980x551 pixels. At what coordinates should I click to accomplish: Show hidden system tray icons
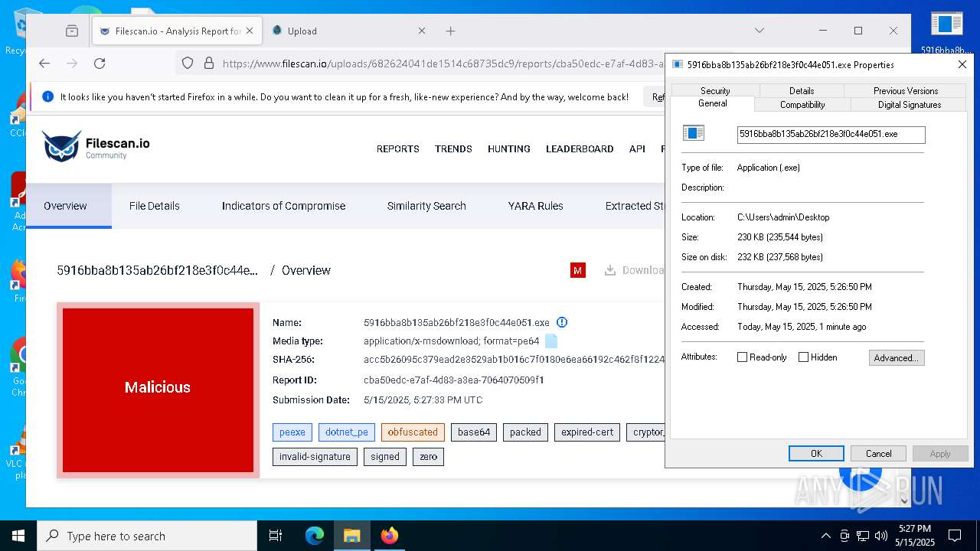(825, 536)
